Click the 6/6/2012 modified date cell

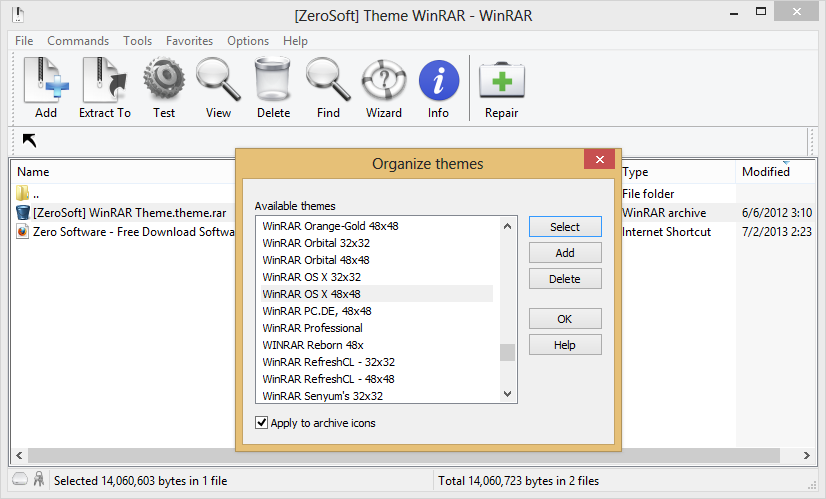tap(777, 213)
